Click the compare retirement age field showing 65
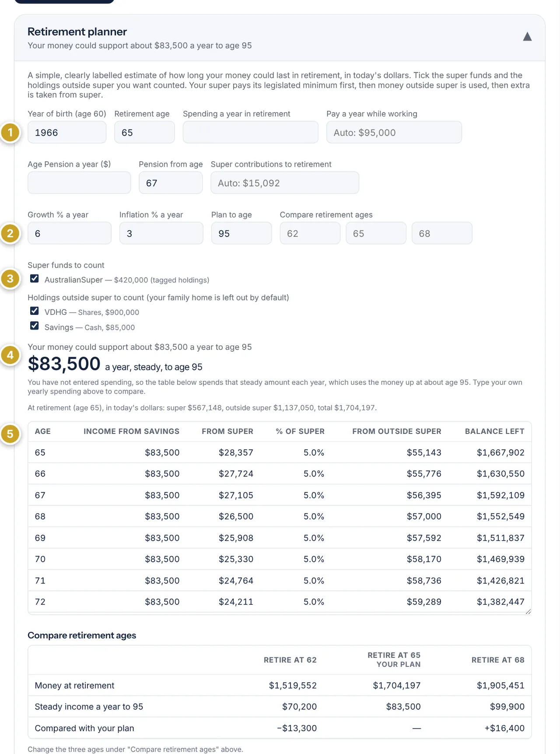The image size is (560, 754). click(376, 233)
